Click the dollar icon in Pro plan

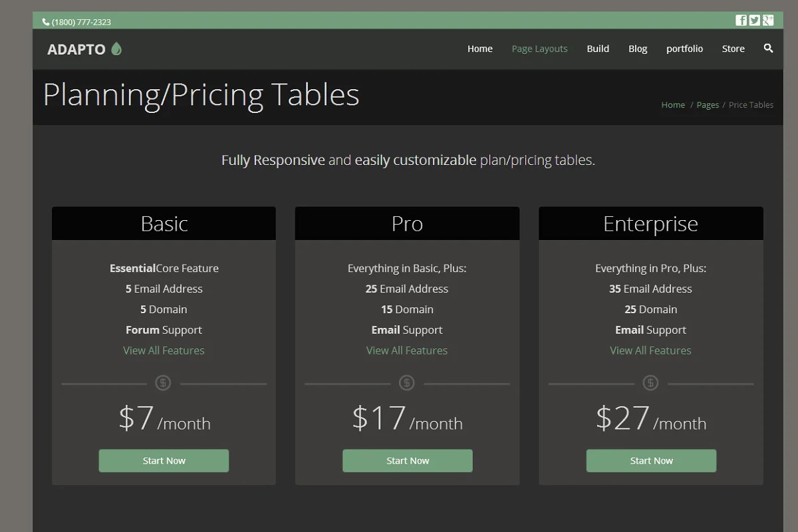pyautogui.click(x=407, y=383)
